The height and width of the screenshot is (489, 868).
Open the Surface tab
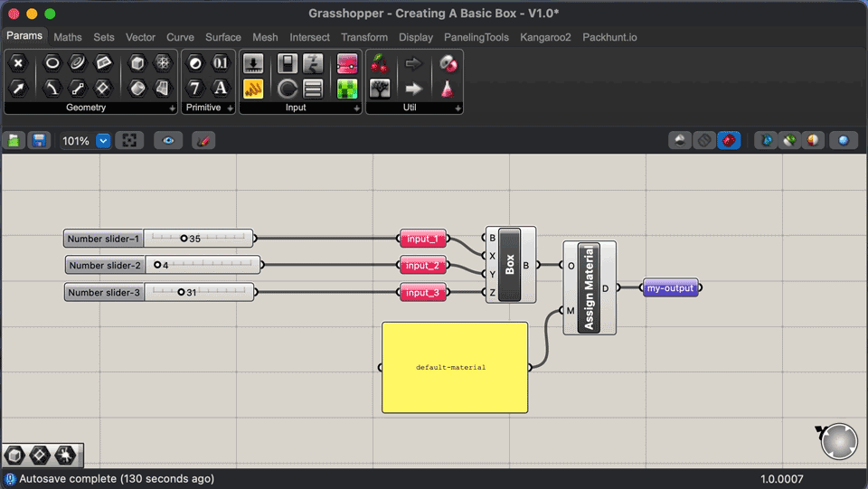coord(223,37)
